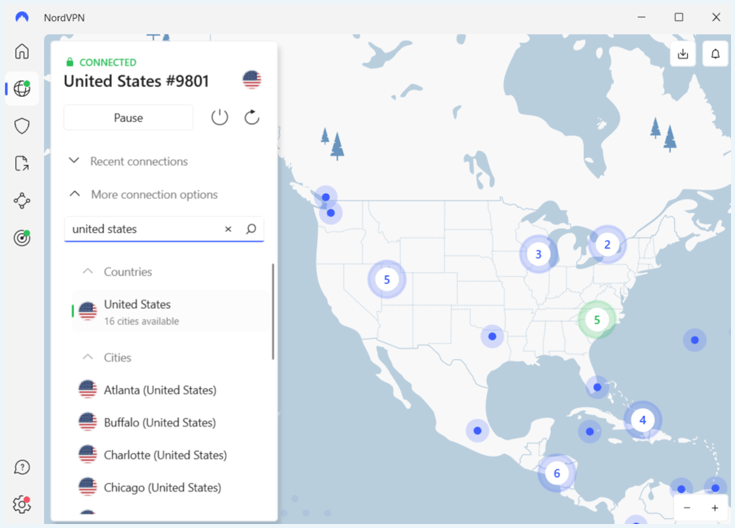
Task: Click the lower Pacific Northwest server dot
Action: coord(331,213)
